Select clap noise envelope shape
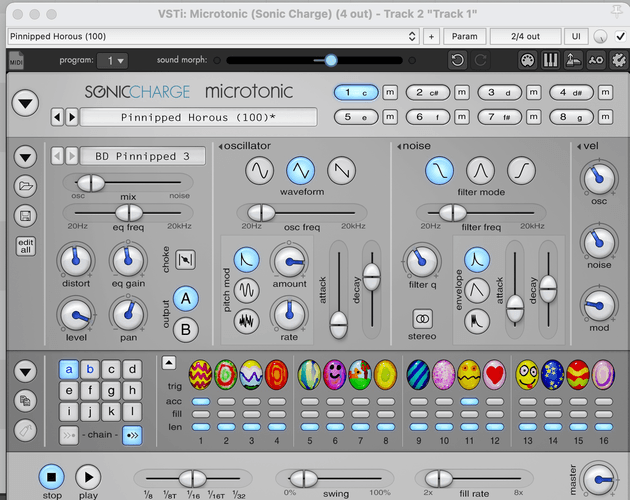Screen dimensions: 630x500 (x=477, y=321)
